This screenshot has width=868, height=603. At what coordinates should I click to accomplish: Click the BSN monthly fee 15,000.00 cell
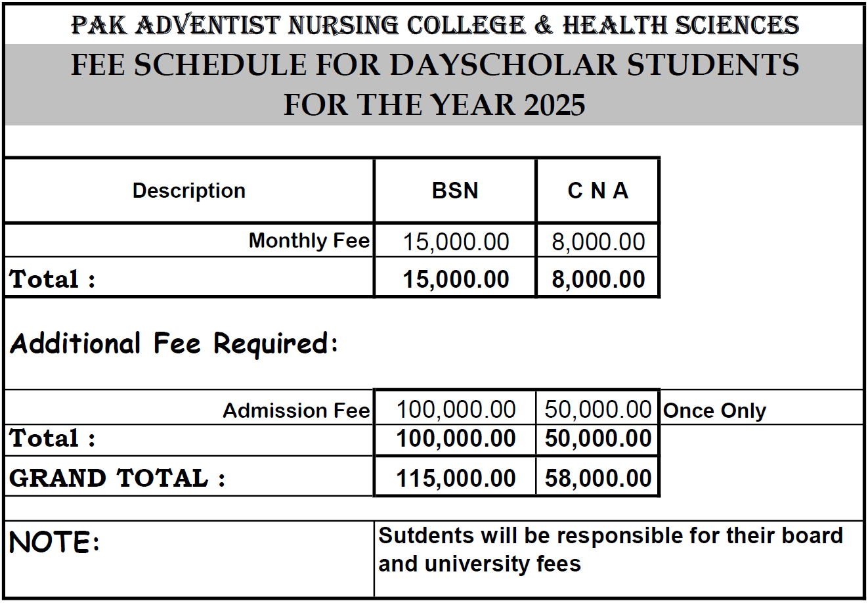(x=455, y=241)
